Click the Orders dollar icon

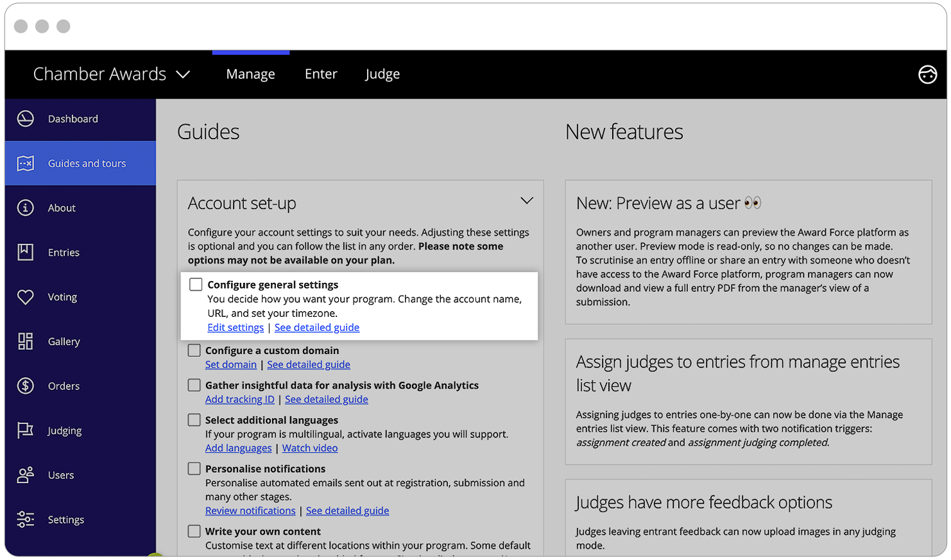click(26, 386)
